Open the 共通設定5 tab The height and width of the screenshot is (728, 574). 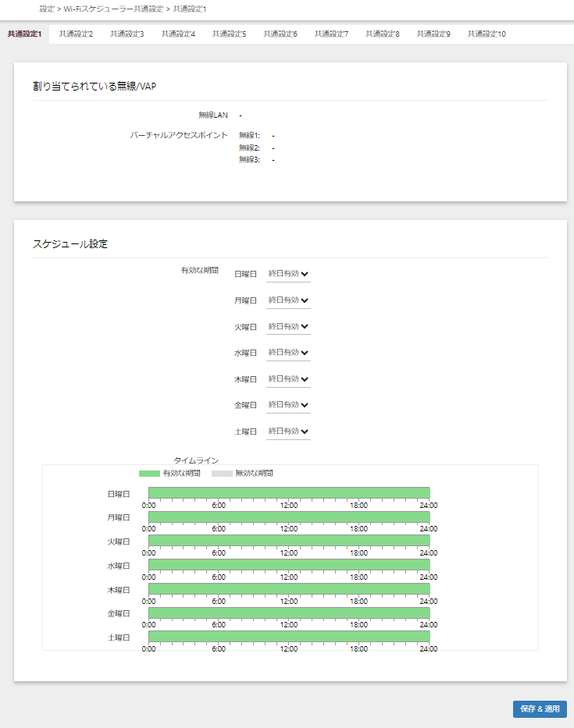tap(229, 34)
